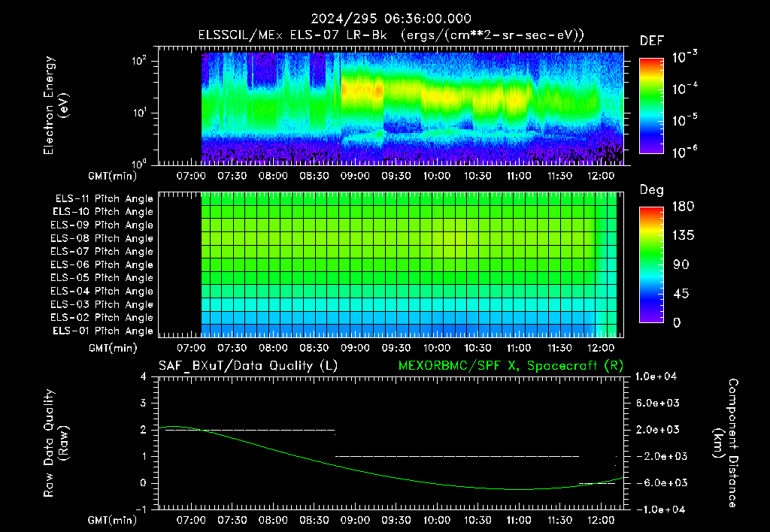This screenshot has width=770, height=532.
Task: Click the 12:00 tick under the spectrogram
Action: tap(601, 176)
